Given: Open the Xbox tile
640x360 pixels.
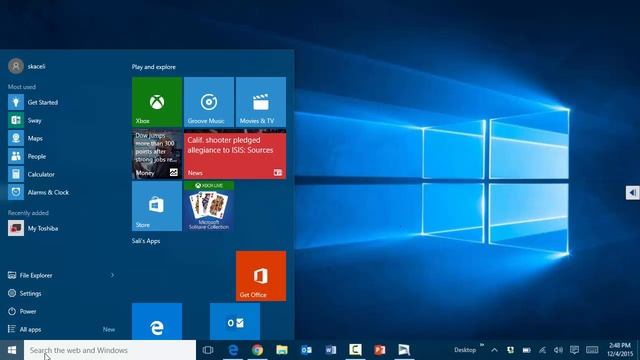Looking at the screenshot, I should point(157,102).
